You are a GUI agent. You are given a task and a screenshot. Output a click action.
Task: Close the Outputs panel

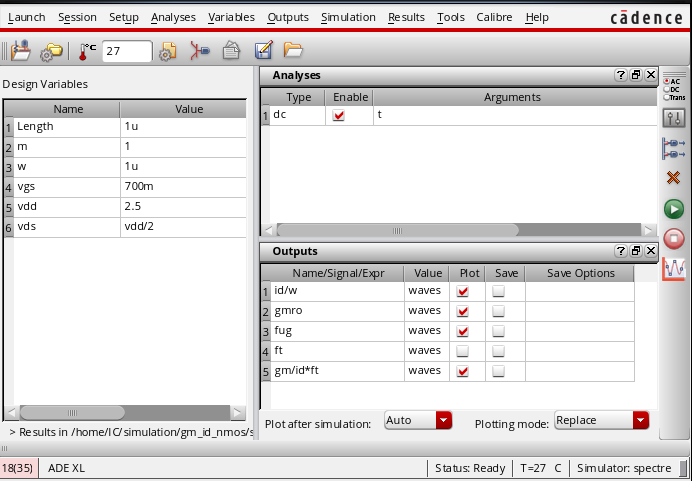[x=651, y=251]
